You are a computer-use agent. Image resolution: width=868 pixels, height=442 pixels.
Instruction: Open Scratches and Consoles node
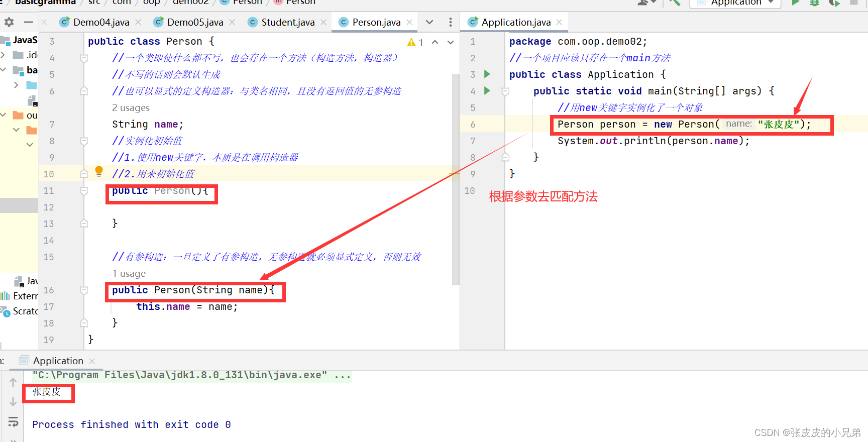pos(20,311)
